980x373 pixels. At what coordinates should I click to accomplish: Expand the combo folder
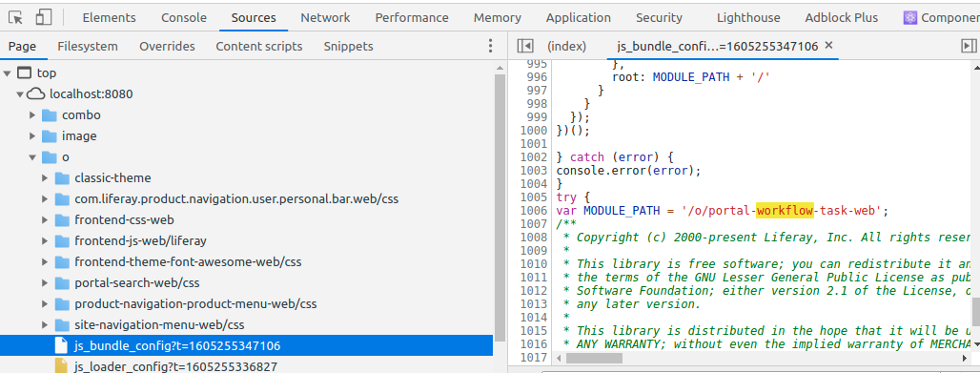click(x=32, y=115)
